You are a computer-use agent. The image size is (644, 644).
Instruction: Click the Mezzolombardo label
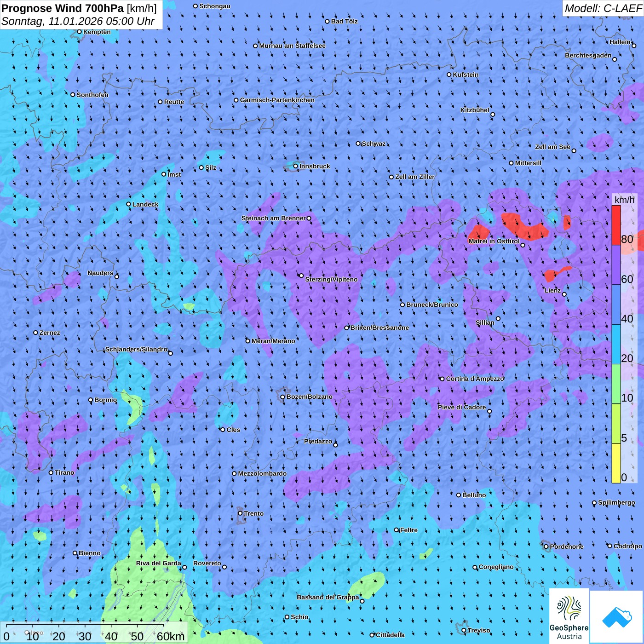(x=262, y=473)
